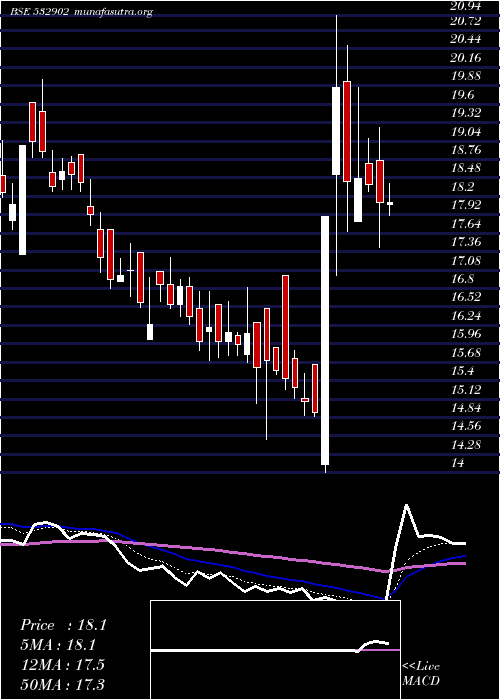Click the 19.04 price axis label
The image size is (500, 700).
coord(466,131)
